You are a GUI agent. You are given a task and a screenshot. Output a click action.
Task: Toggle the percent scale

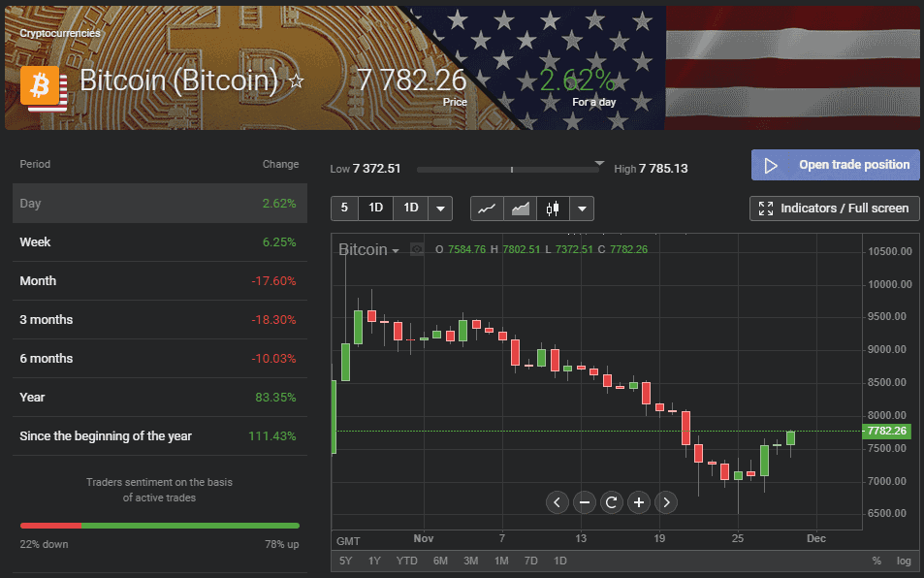876,561
